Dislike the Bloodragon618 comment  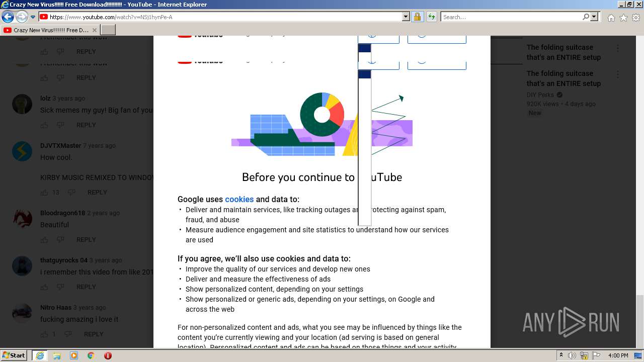60,240
